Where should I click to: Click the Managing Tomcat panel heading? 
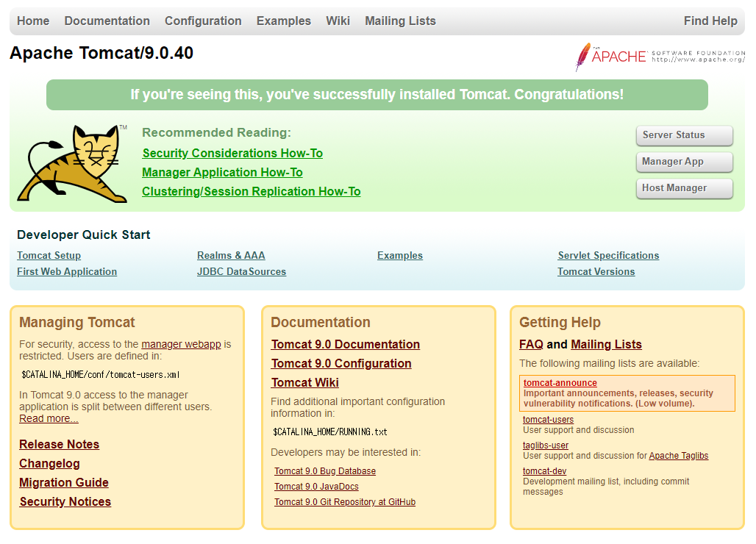click(77, 322)
